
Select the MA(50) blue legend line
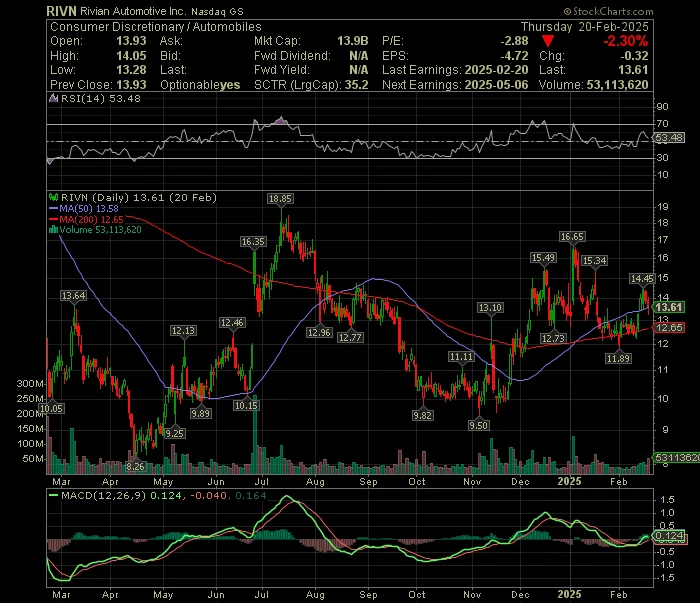pyautogui.click(x=54, y=209)
